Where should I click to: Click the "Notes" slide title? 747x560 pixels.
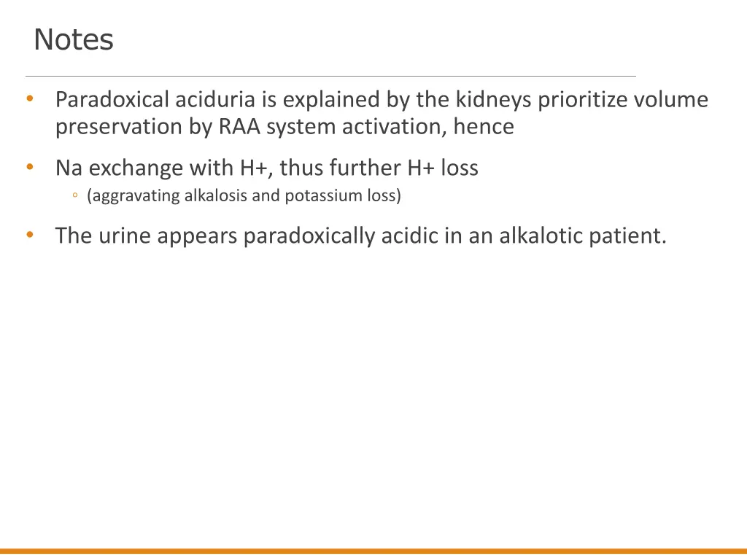click(x=74, y=39)
